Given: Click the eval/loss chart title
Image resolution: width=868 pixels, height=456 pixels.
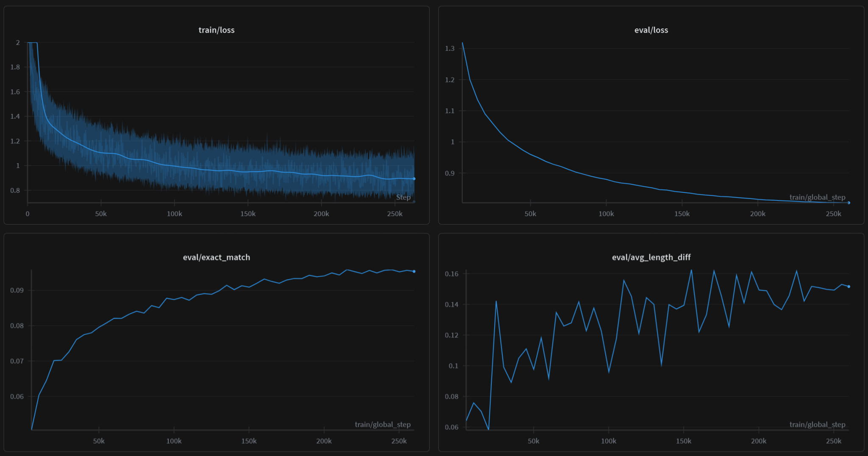Looking at the screenshot, I should 651,30.
